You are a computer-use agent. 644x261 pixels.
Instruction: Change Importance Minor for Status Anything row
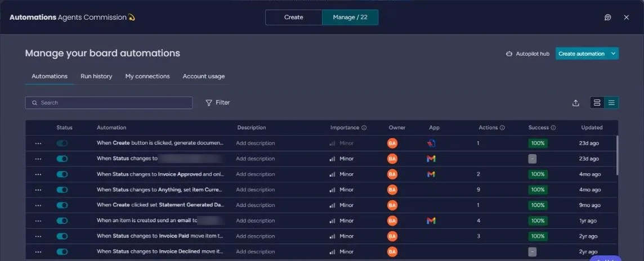coord(342,190)
